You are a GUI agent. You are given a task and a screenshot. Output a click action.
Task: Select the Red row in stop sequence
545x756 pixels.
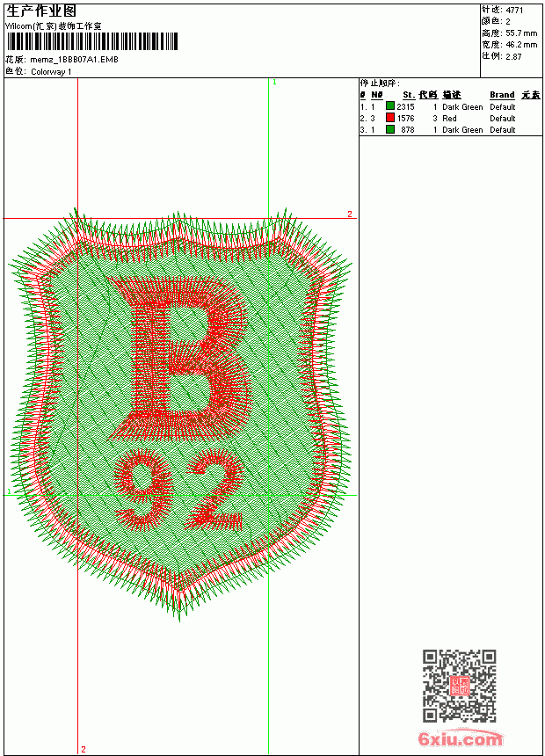click(450, 118)
